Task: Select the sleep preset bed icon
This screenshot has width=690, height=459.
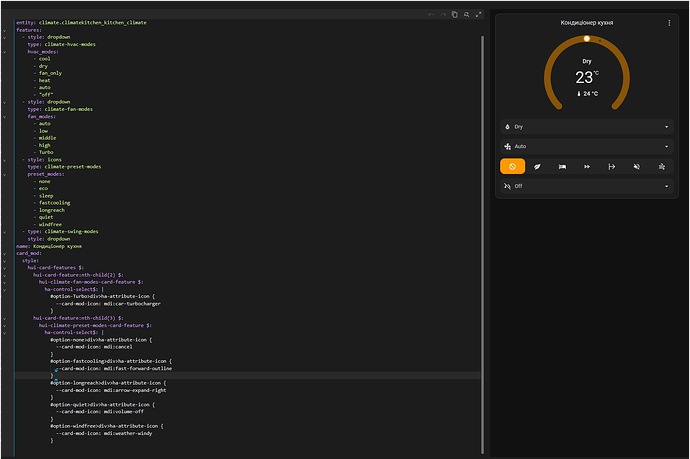Action: click(x=562, y=166)
